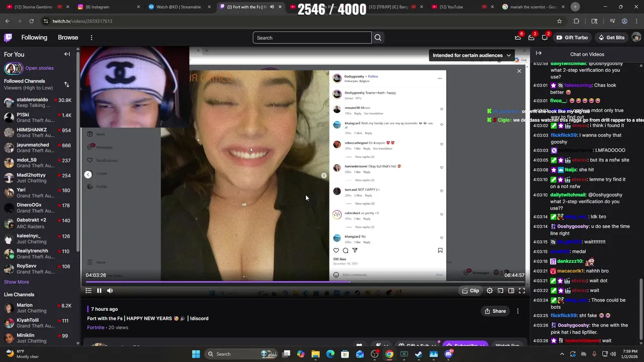The height and width of the screenshot is (362, 644).
Task: Cast video with the cast icon
Action: (500, 291)
